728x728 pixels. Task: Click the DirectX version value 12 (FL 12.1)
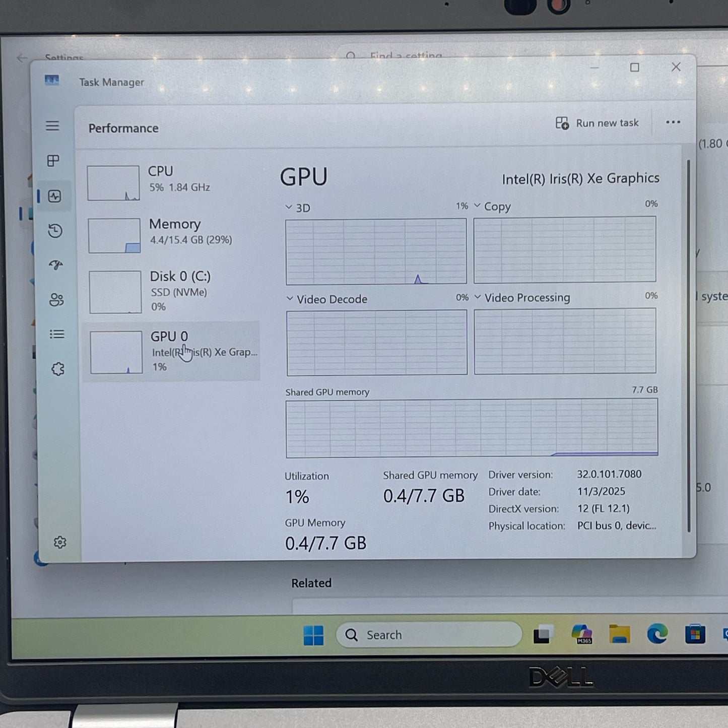pos(604,508)
